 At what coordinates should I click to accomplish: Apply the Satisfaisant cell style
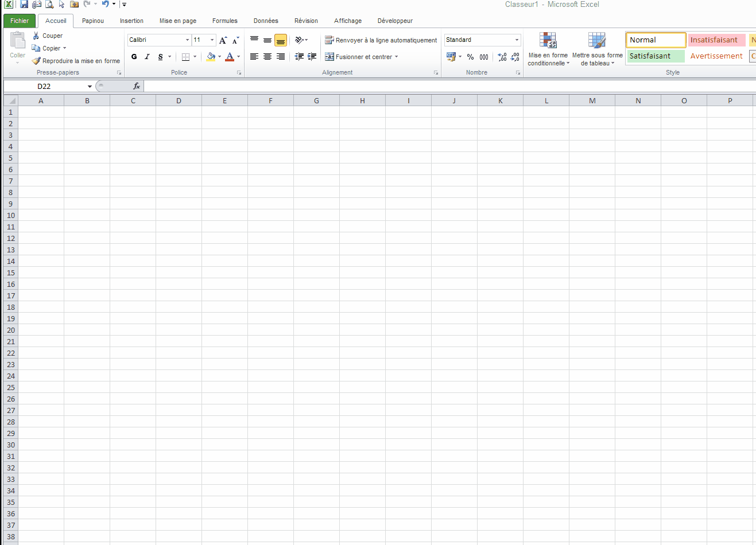pyautogui.click(x=656, y=56)
